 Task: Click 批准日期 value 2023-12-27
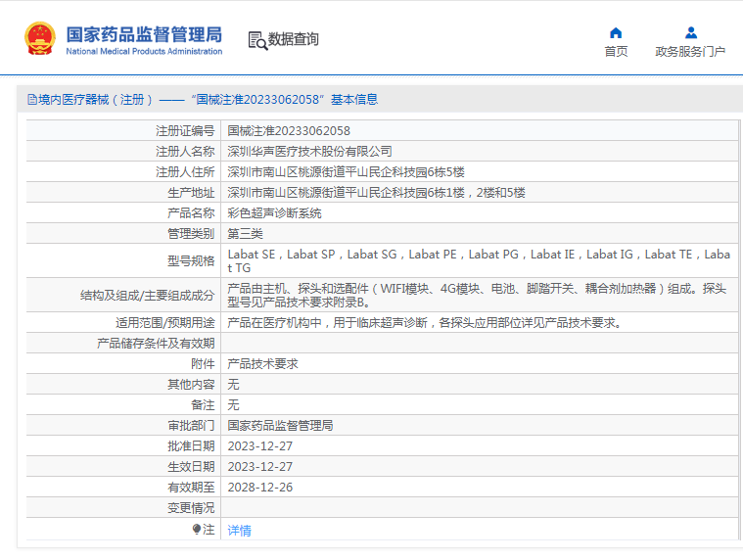[260, 446]
